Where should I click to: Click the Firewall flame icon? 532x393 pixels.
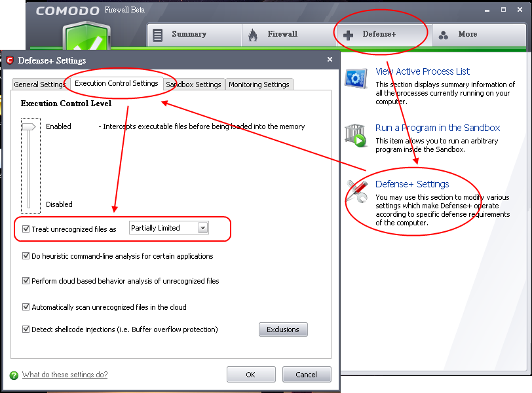pyautogui.click(x=253, y=35)
